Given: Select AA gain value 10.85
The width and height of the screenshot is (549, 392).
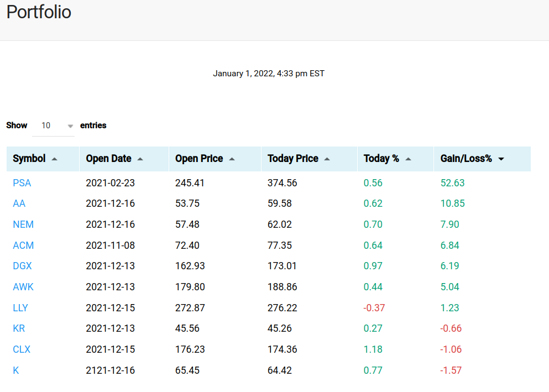Looking at the screenshot, I should pos(452,203).
